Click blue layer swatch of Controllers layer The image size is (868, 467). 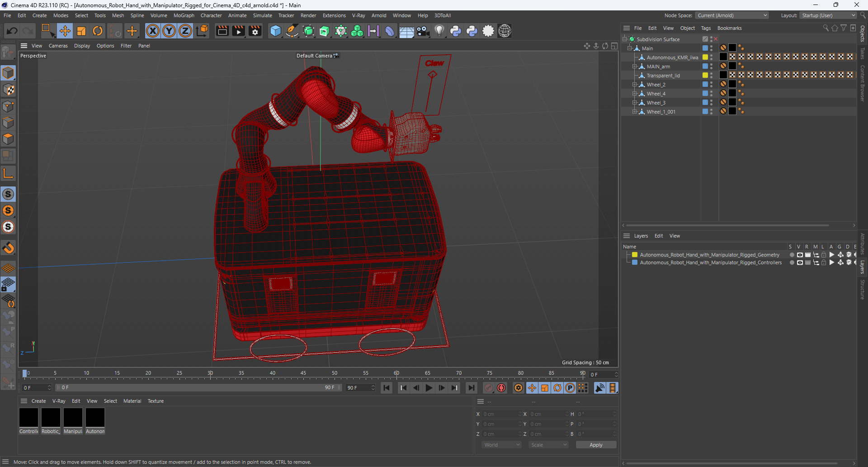tap(635, 262)
